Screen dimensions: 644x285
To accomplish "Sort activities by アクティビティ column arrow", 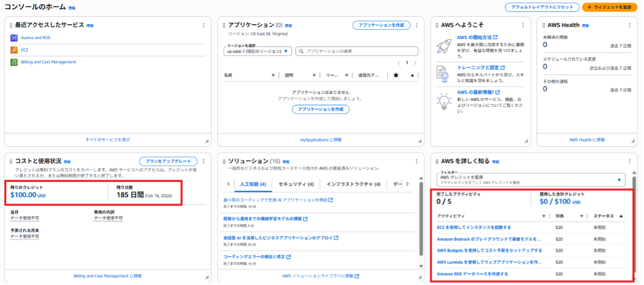I will tap(543, 216).
